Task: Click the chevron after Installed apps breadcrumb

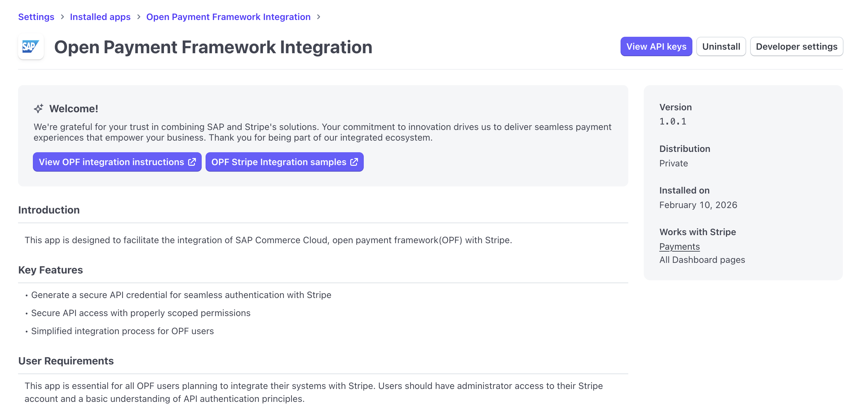Action: [x=139, y=17]
